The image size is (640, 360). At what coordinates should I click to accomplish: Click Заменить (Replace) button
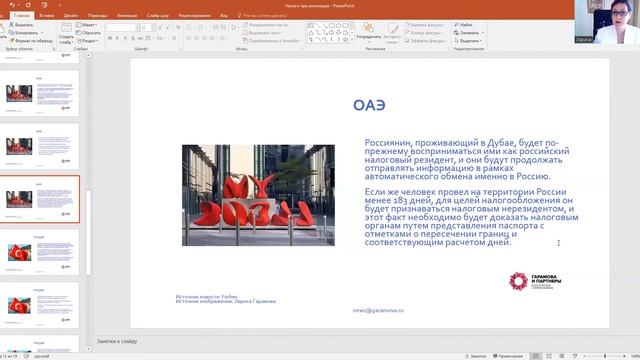(467, 33)
